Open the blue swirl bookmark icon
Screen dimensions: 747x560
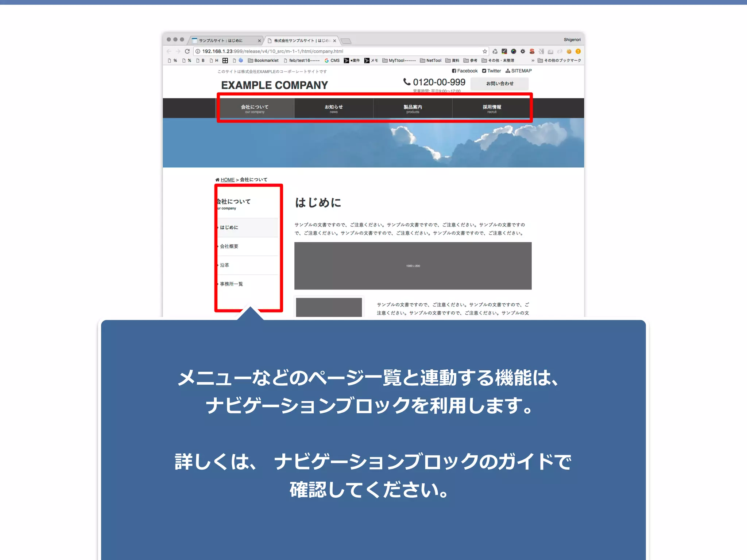[x=241, y=61]
